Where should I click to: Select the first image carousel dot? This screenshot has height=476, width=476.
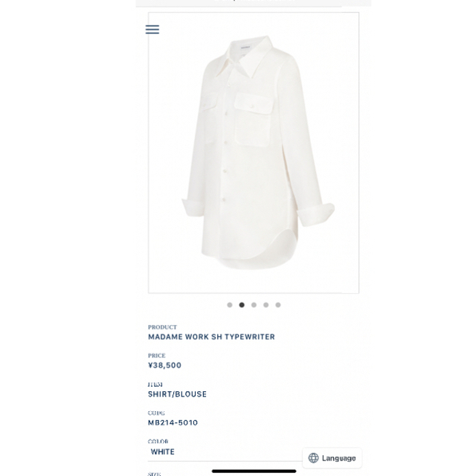coord(230,305)
